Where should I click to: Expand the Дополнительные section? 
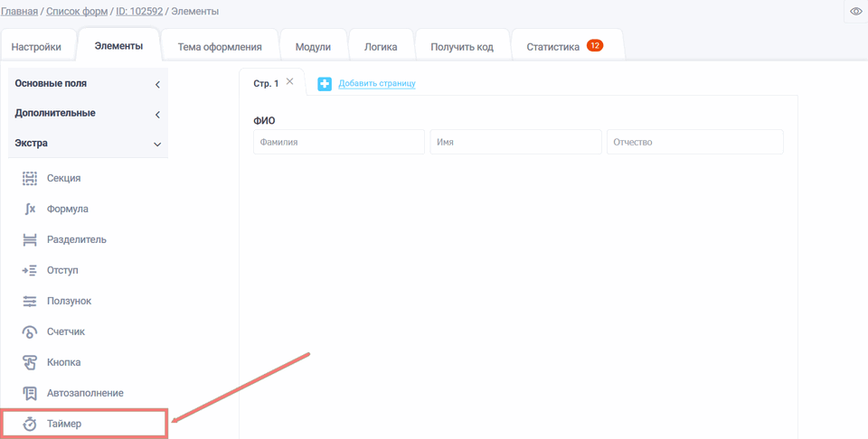pos(88,114)
